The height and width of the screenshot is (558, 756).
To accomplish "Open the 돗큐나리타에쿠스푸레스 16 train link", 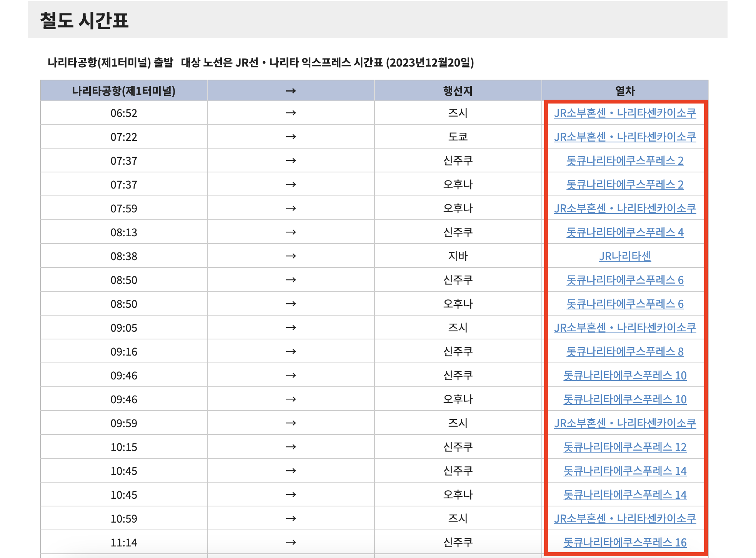I will pos(625,543).
